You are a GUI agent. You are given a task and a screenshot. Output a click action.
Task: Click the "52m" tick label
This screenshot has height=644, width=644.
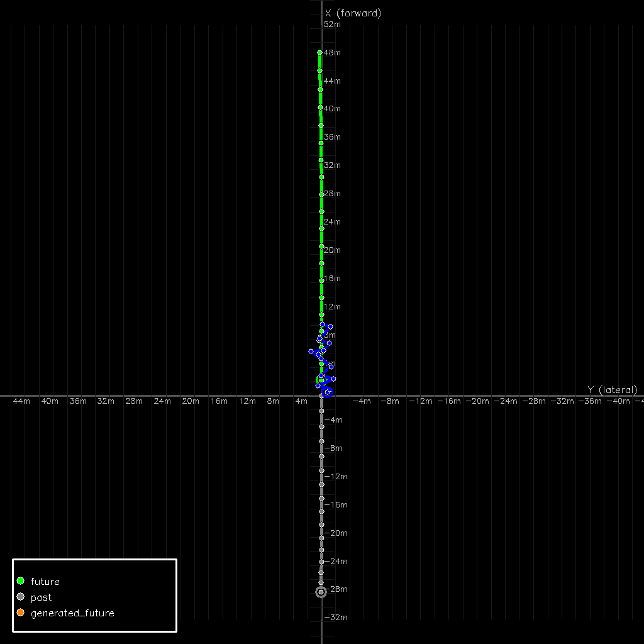(x=332, y=25)
